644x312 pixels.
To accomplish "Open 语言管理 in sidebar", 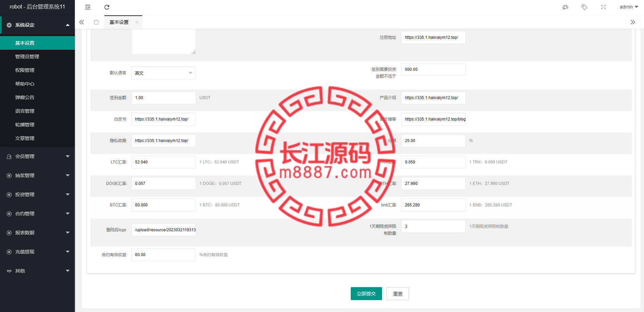I will click(x=37, y=111).
